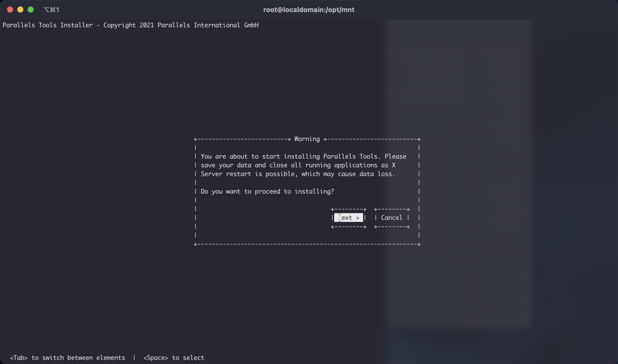Click the "You are about to start installing" line

pos(304,157)
